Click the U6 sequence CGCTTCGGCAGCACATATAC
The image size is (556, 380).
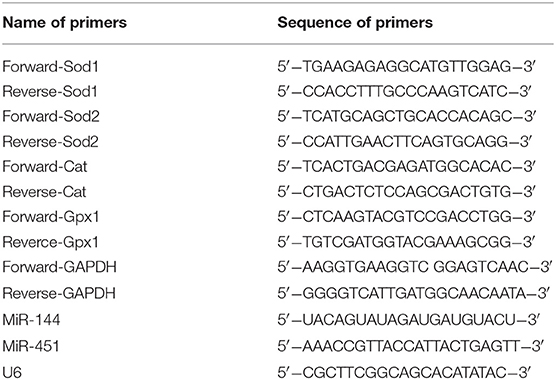point(404,373)
